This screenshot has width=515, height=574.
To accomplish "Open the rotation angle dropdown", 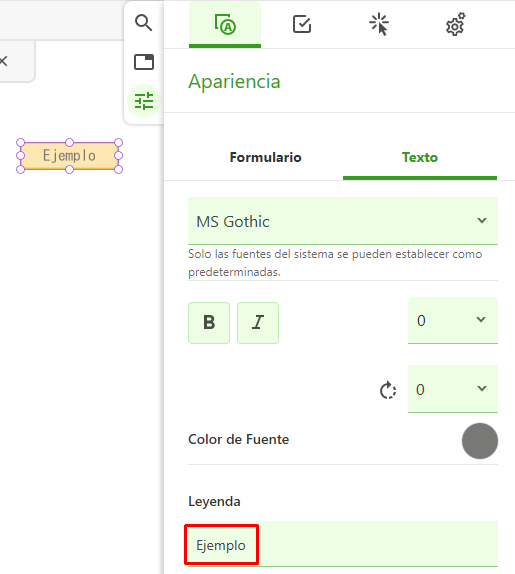I will [453, 389].
